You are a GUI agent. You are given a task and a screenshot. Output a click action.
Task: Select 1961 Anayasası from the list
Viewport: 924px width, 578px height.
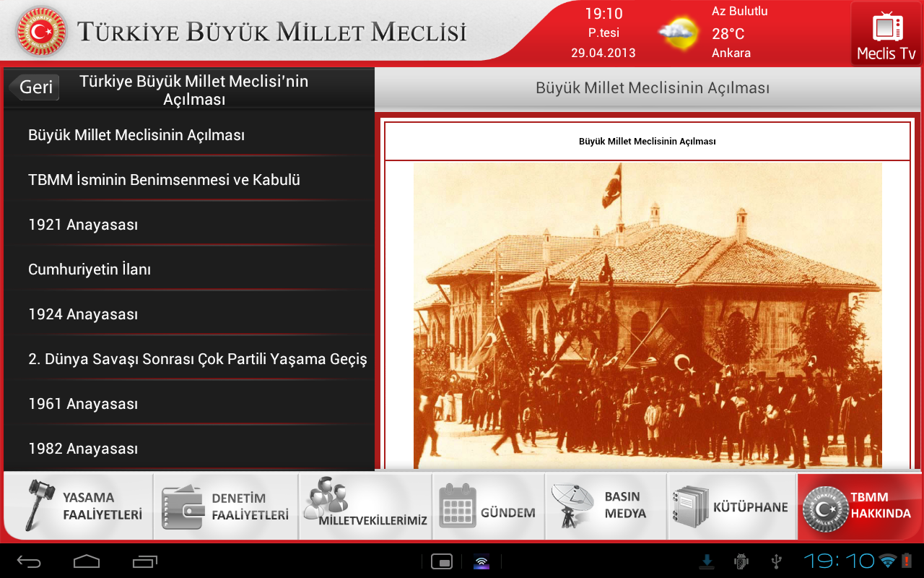coord(189,404)
